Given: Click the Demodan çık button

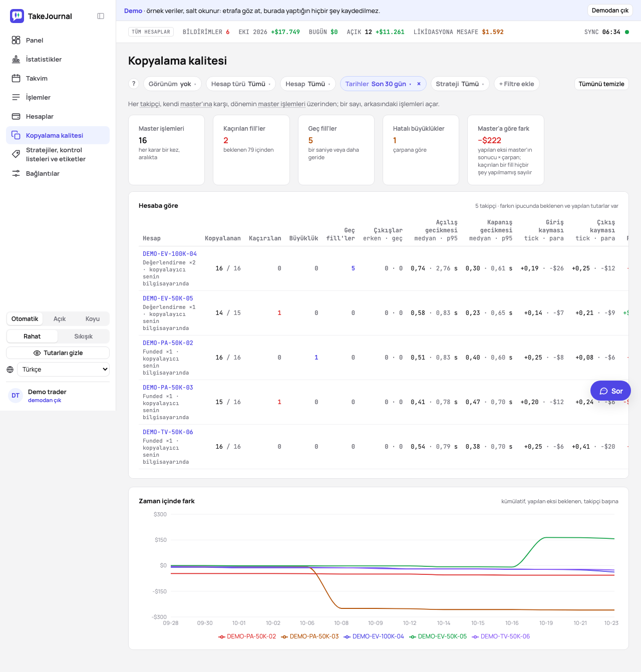Looking at the screenshot, I should (x=610, y=11).
